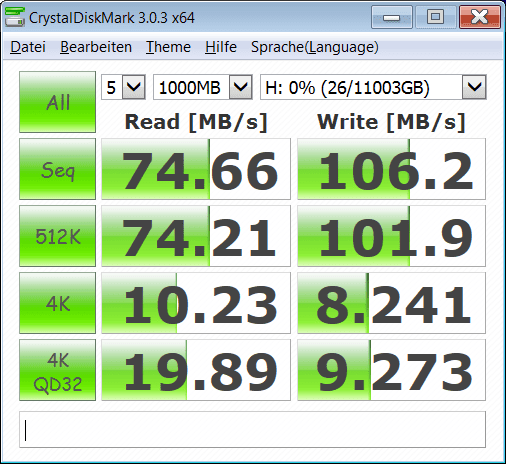Click the CrystalDiskMark title bar icon

(x=15, y=17)
